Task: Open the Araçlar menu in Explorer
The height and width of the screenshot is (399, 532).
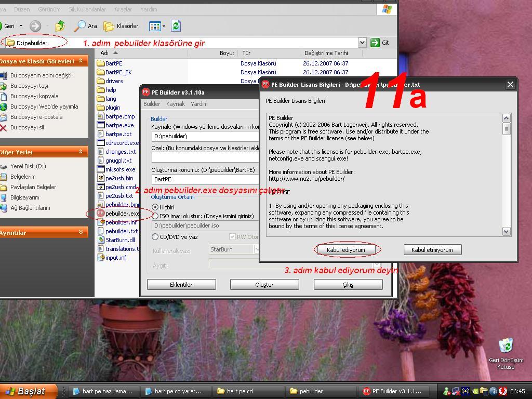Action: [123, 9]
